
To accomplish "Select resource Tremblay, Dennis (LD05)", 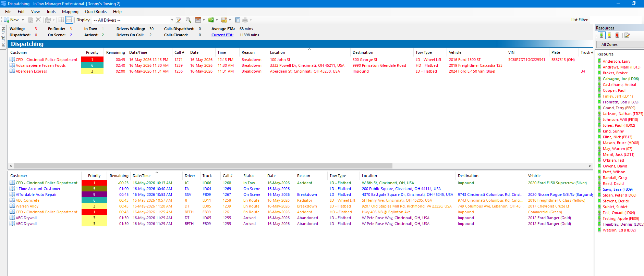I will 623,224.
